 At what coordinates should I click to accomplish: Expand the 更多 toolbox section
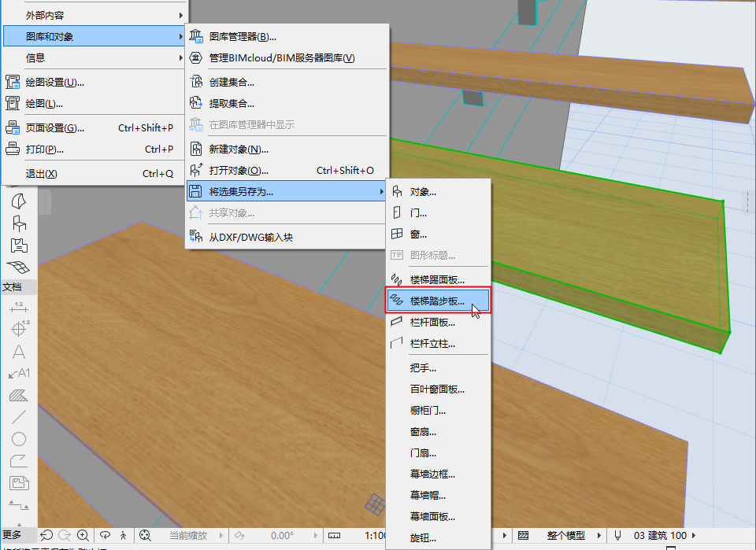tap(18, 535)
